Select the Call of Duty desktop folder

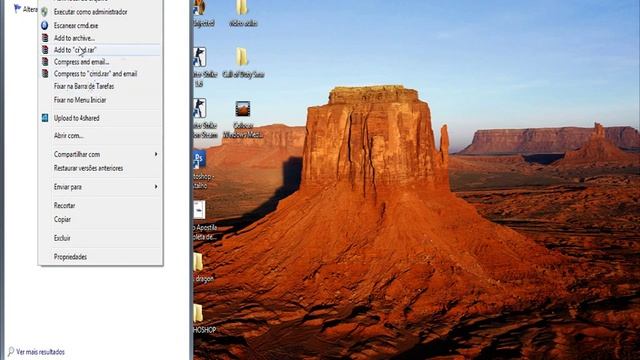(243, 62)
